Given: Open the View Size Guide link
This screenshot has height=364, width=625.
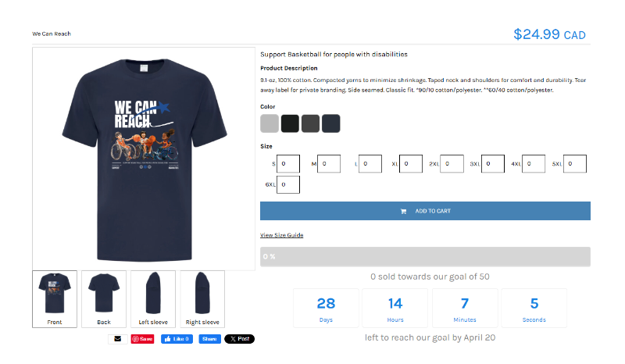Looking at the screenshot, I should pyautogui.click(x=282, y=235).
